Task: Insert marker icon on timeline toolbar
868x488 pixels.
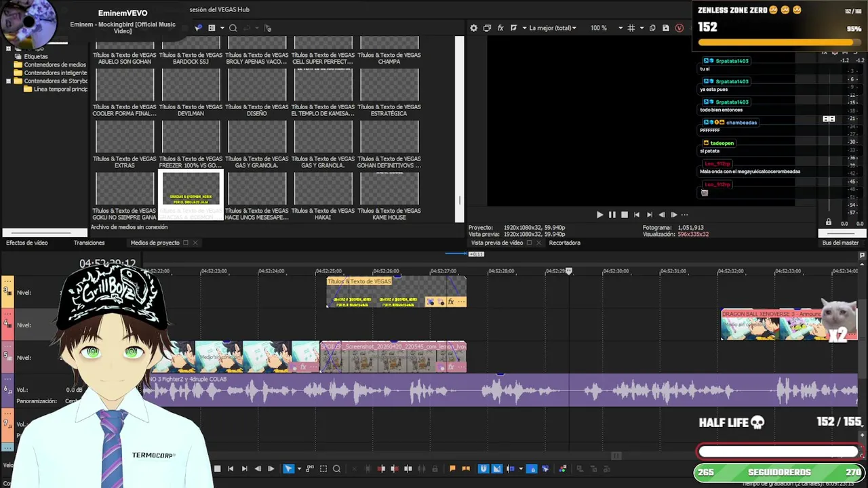Action: (452, 468)
